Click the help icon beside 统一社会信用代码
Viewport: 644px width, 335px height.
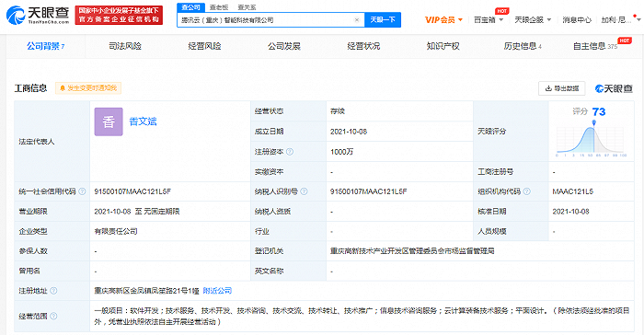(x=82, y=191)
